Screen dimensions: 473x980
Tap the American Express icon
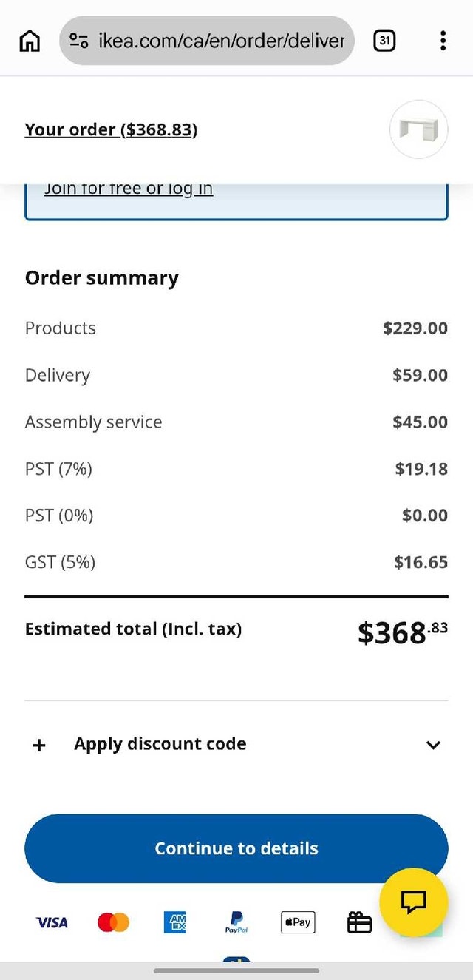tap(175, 922)
